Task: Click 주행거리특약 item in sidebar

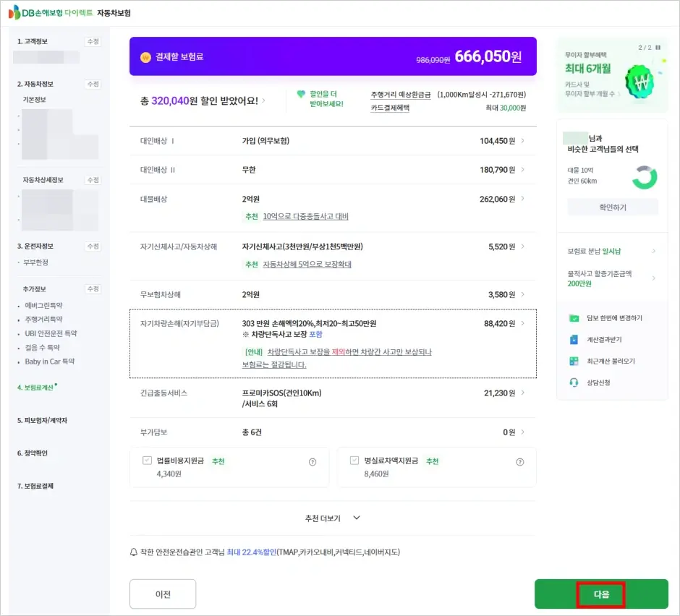Action: click(x=43, y=319)
